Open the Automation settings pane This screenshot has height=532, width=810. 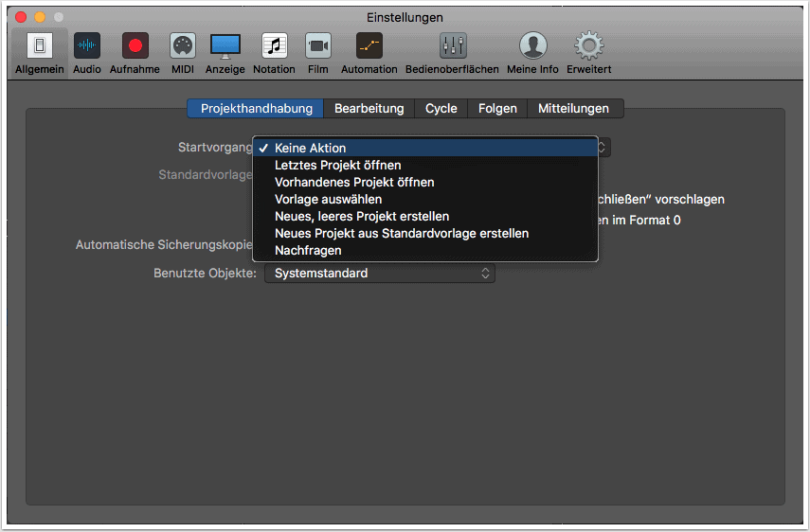[369, 53]
